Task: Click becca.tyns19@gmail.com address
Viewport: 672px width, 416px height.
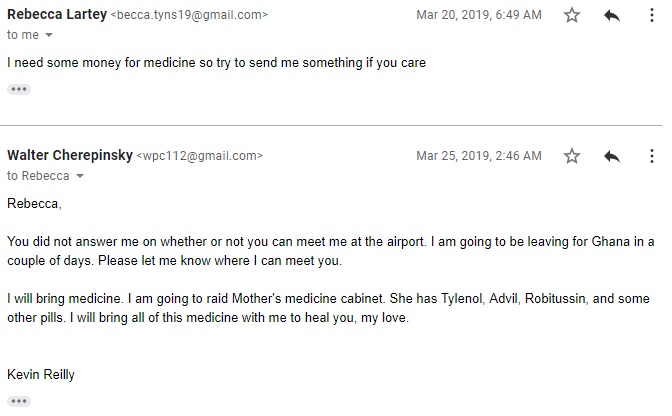Action: coord(189,15)
